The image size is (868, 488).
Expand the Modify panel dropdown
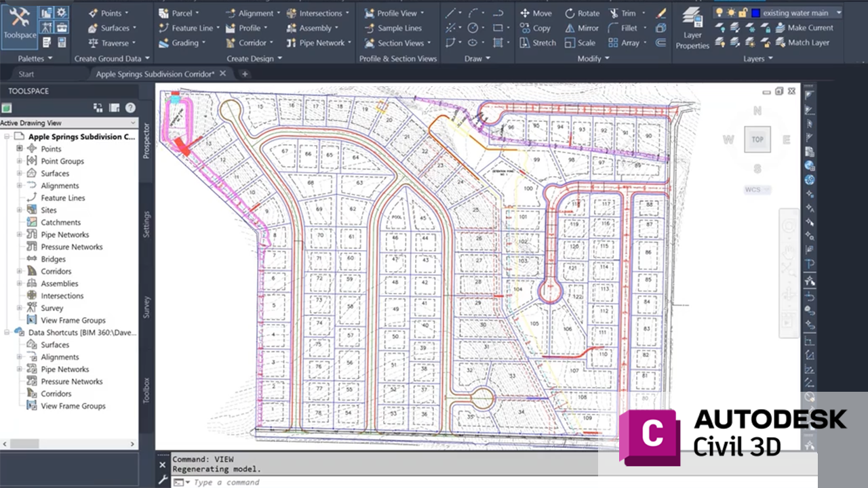click(x=593, y=58)
